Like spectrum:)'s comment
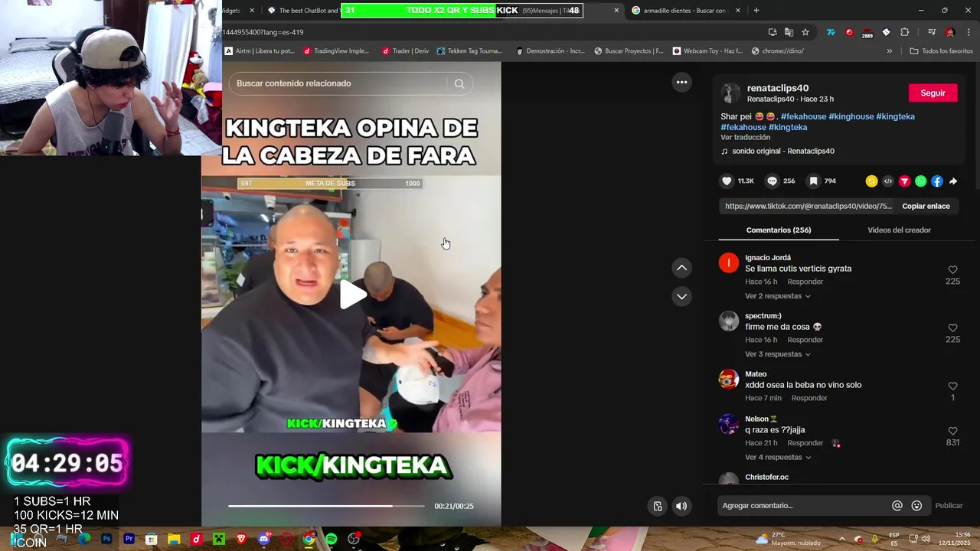Screen dimensions: 980x551 [952, 328]
